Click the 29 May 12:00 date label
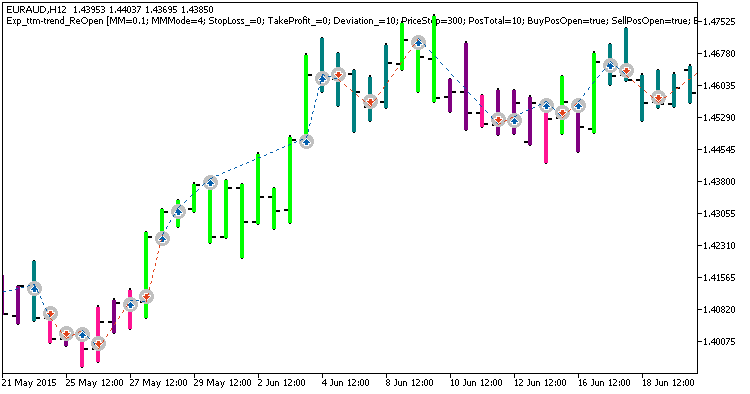The width and height of the screenshot is (750, 394). [x=222, y=383]
